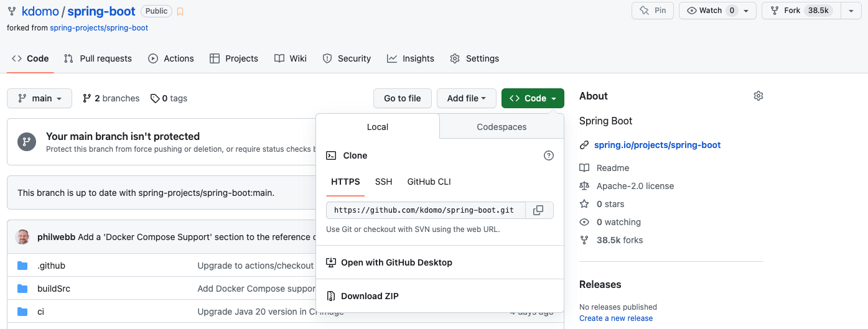Image resolution: width=868 pixels, height=329 pixels.
Task: Open the buildSrc folder
Action: (54, 289)
